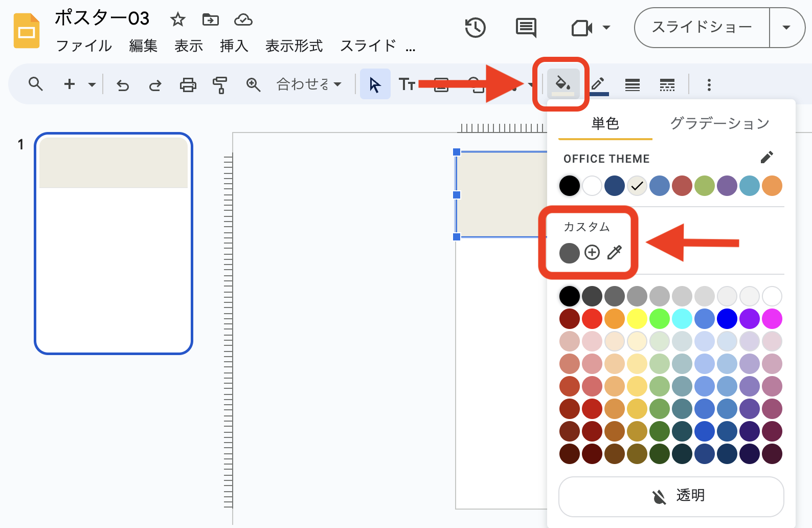Viewport: 812px width, 528px height.
Task: Click the fill color paint bucket icon
Action: click(x=562, y=84)
